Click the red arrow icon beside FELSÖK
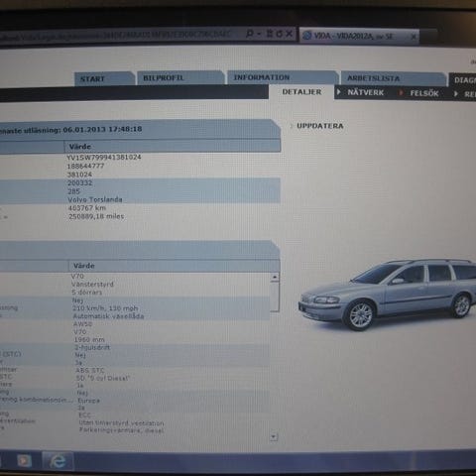This screenshot has height=476, width=476. [x=401, y=93]
